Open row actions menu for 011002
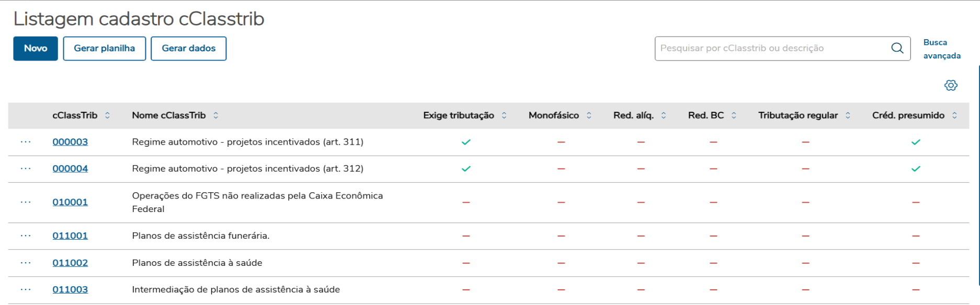980x305 pixels. pos(26,263)
